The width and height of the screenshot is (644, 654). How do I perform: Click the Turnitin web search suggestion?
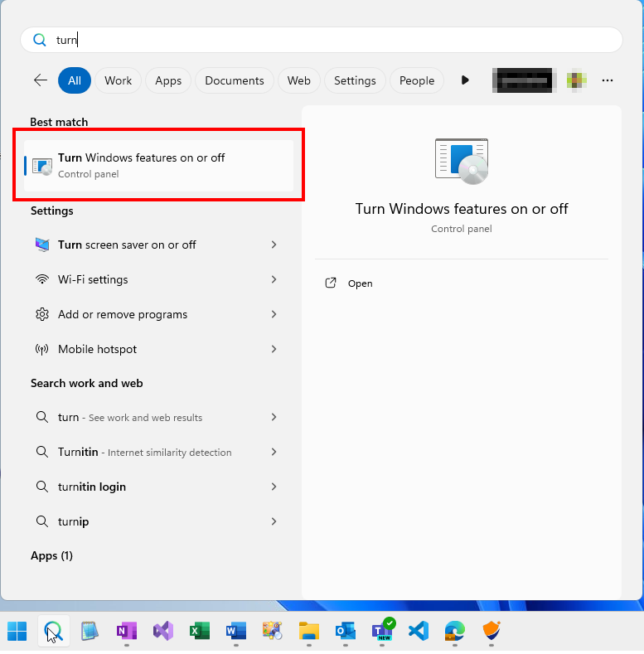[145, 452]
